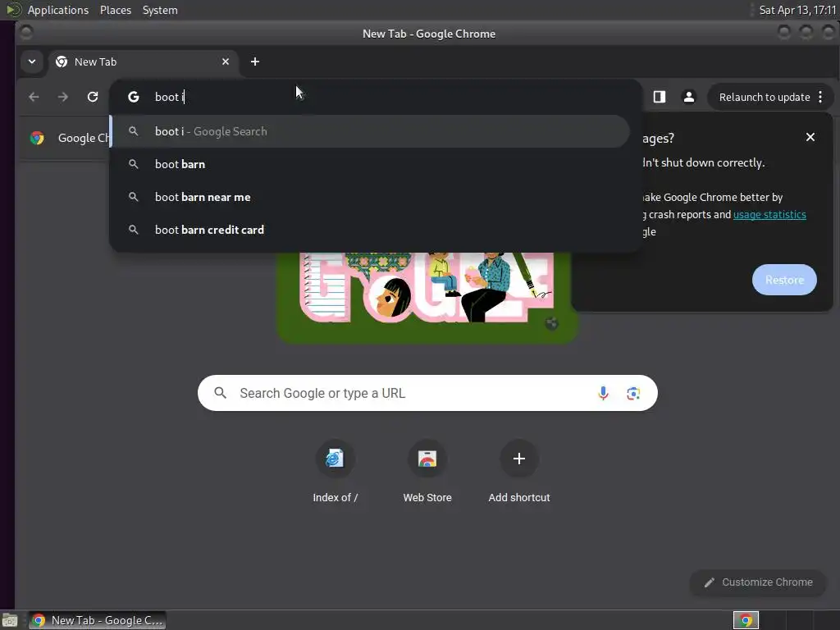This screenshot has height=630, width=840.
Task: Open the Places menu
Action: pos(116,10)
